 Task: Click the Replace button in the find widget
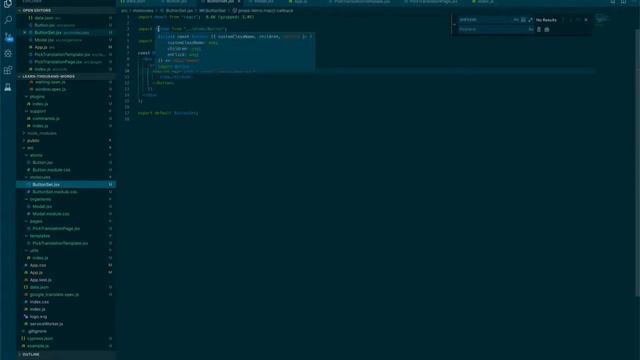(x=539, y=29)
